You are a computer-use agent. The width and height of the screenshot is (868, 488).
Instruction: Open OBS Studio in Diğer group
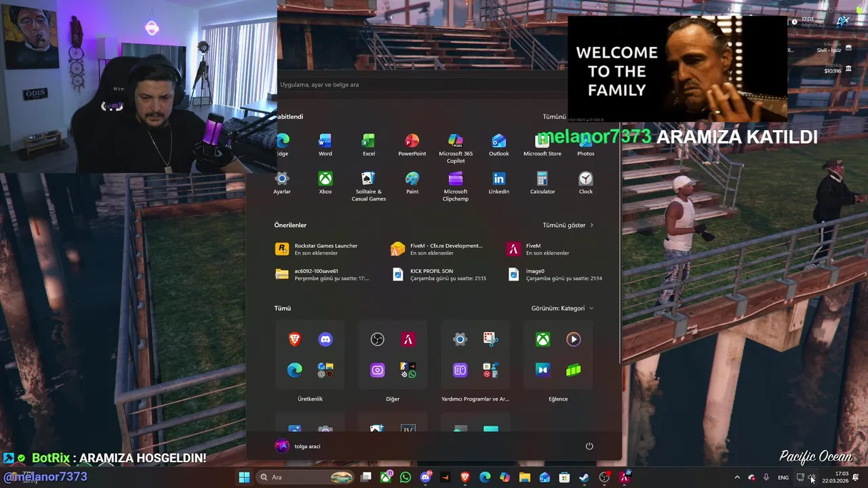click(x=378, y=340)
